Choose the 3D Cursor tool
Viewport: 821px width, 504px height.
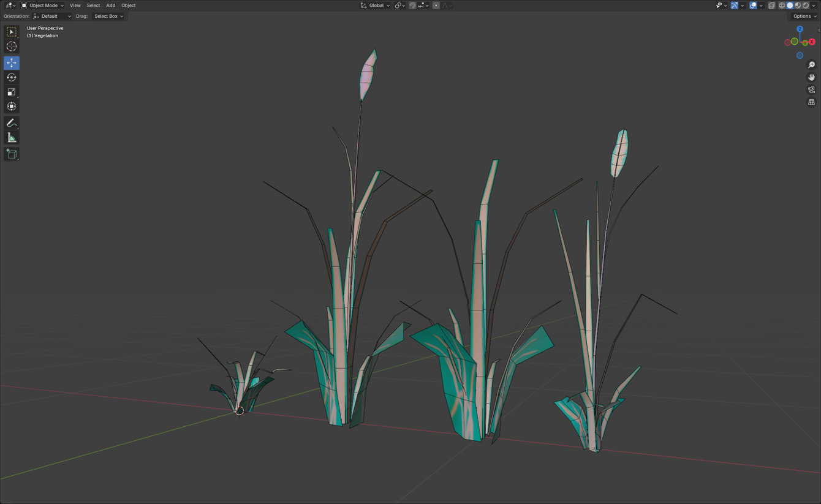click(x=12, y=47)
